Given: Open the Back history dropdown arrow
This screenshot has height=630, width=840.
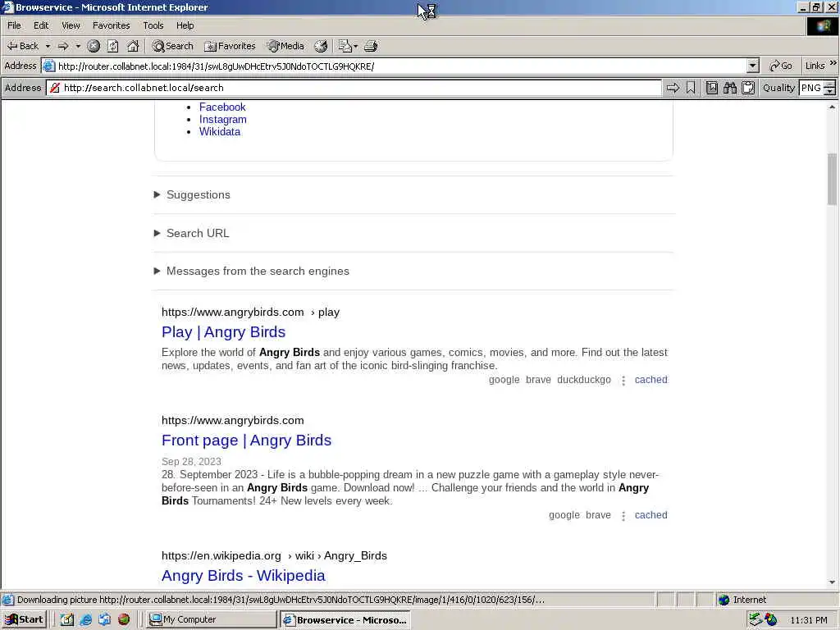Looking at the screenshot, I should pyautogui.click(x=48, y=46).
